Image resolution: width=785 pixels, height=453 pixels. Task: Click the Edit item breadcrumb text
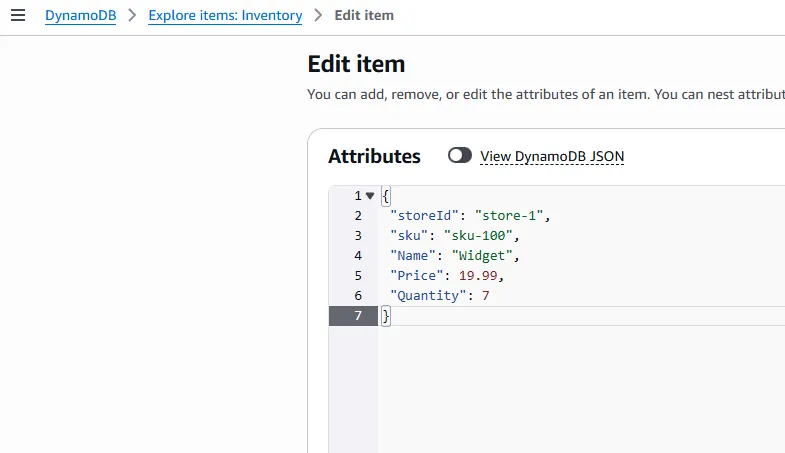pos(364,15)
